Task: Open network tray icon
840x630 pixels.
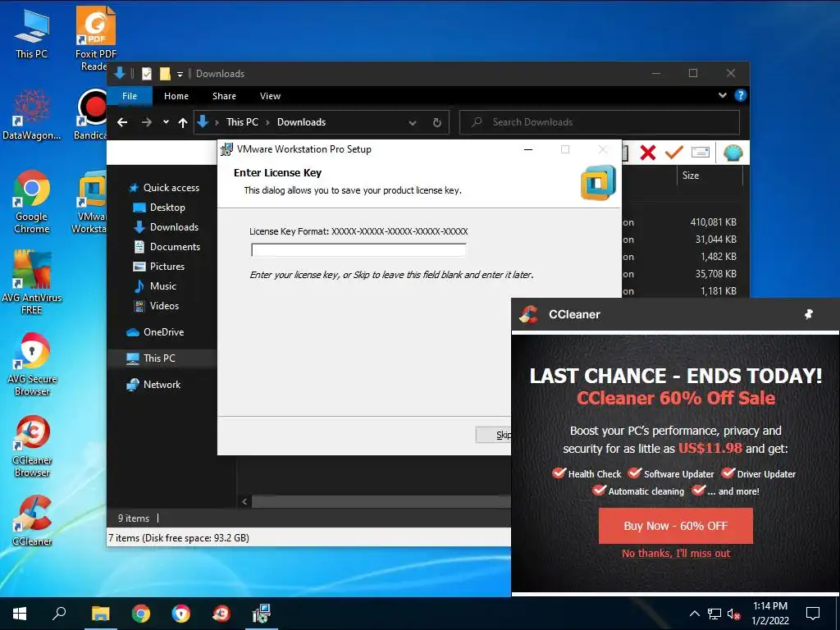Action: click(714, 614)
